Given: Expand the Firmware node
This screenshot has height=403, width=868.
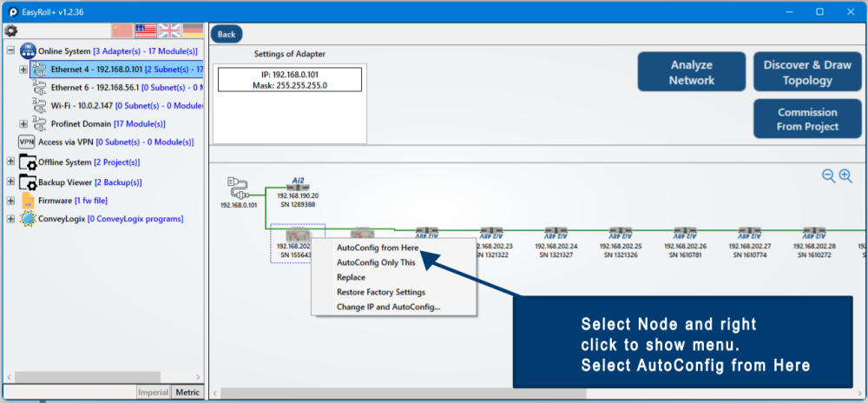Looking at the screenshot, I should (10, 201).
